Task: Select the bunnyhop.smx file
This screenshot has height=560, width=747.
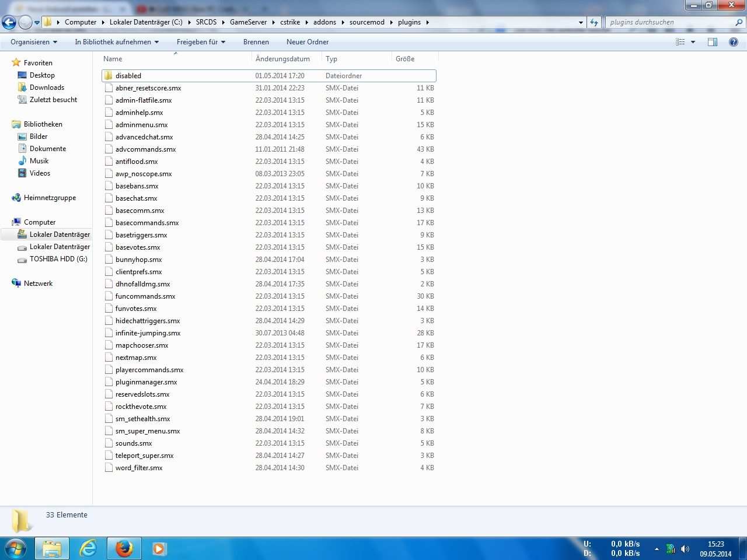Action: click(x=139, y=260)
